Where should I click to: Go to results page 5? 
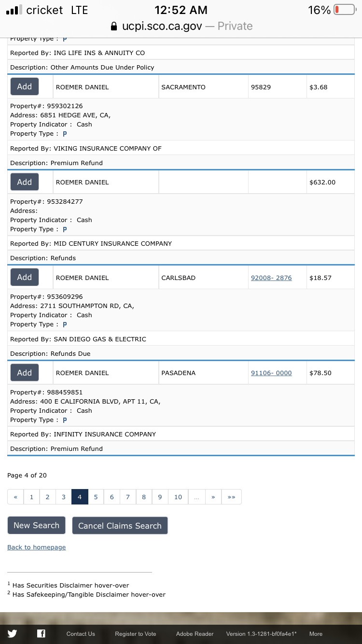[96, 497]
